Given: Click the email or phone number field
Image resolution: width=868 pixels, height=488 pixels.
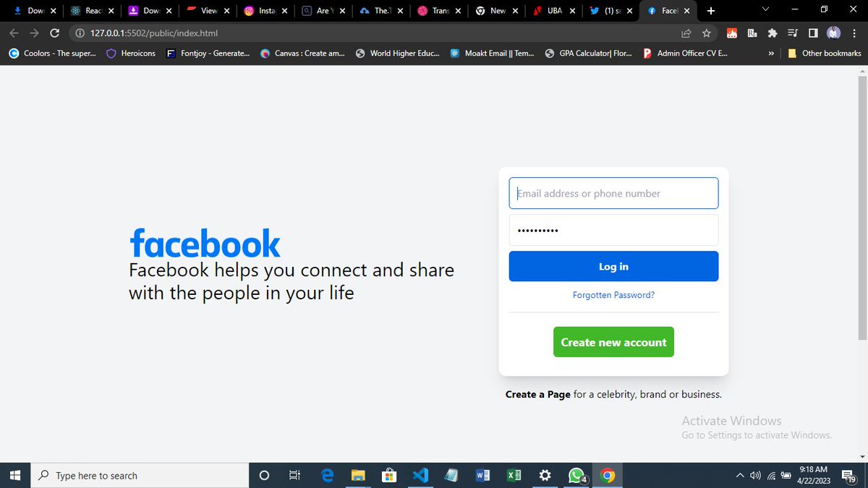Looking at the screenshot, I should pyautogui.click(x=613, y=193).
